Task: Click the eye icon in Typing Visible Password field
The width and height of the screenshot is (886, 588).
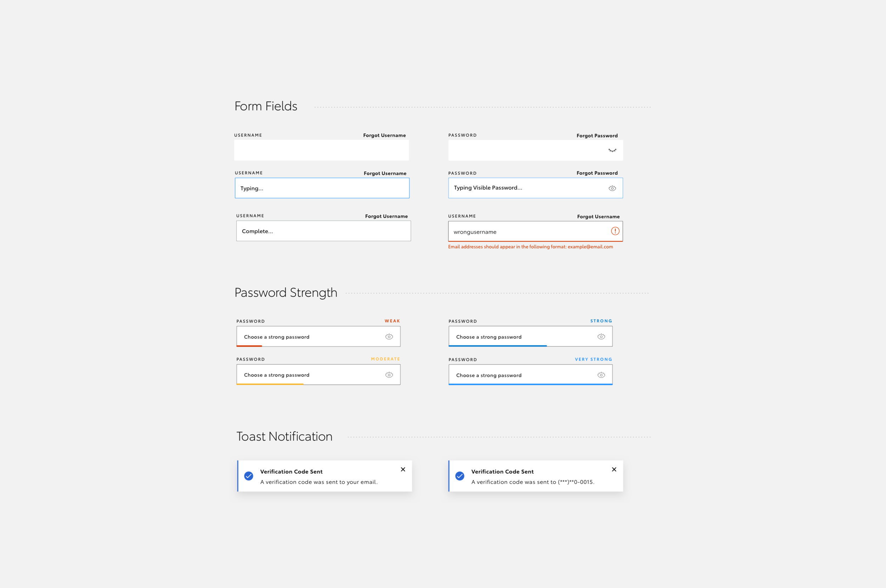Action: pyautogui.click(x=612, y=188)
